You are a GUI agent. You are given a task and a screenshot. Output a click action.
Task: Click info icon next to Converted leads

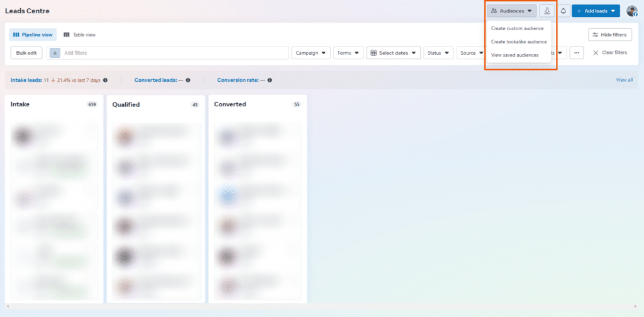click(x=188, y=80)
